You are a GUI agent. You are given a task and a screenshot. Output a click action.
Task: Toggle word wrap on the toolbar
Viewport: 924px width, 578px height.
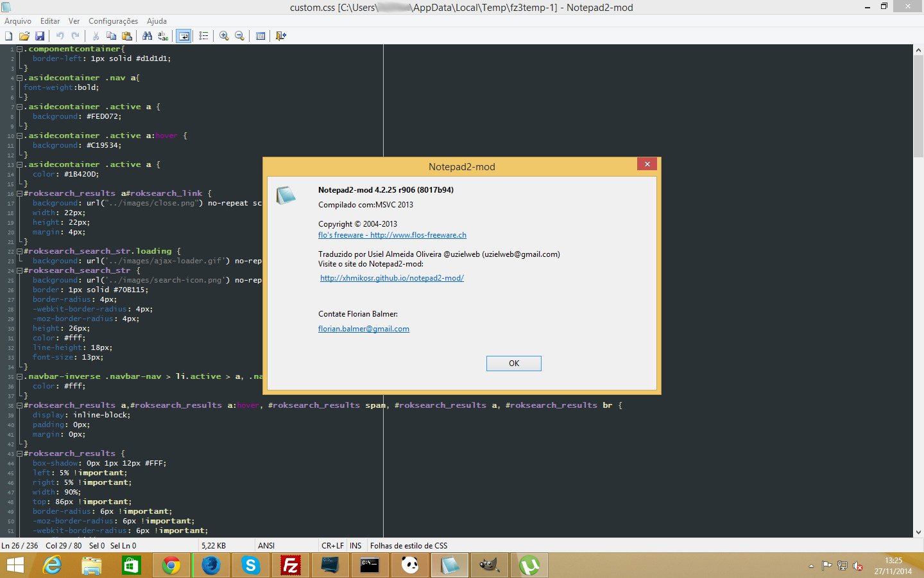click(183, 36)
